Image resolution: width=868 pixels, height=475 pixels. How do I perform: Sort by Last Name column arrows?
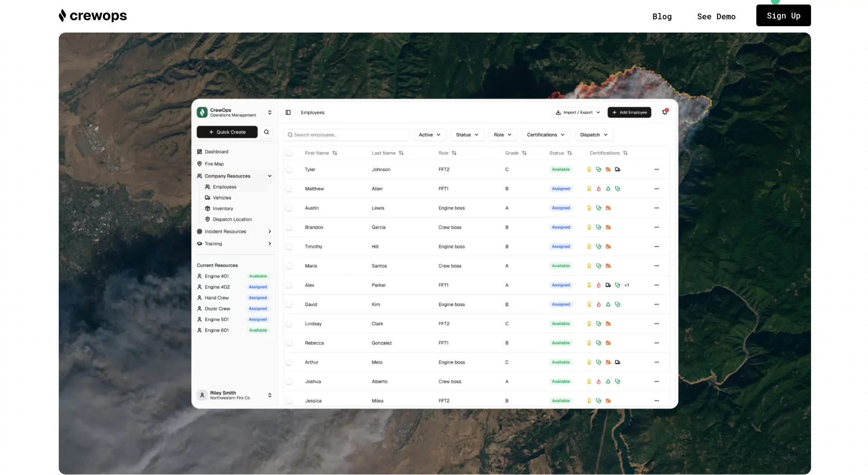pos(401,153)
